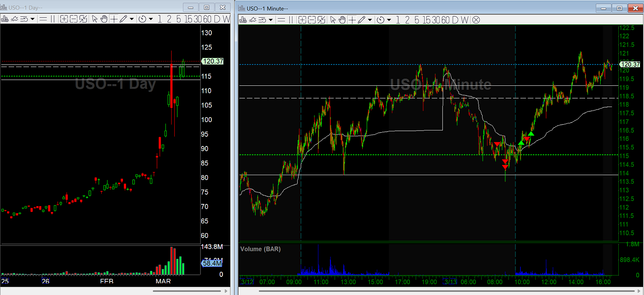Switch the 1 Minute window to the W weekly interval
This screenshot has height=295, width=644.
pos(464,19)
